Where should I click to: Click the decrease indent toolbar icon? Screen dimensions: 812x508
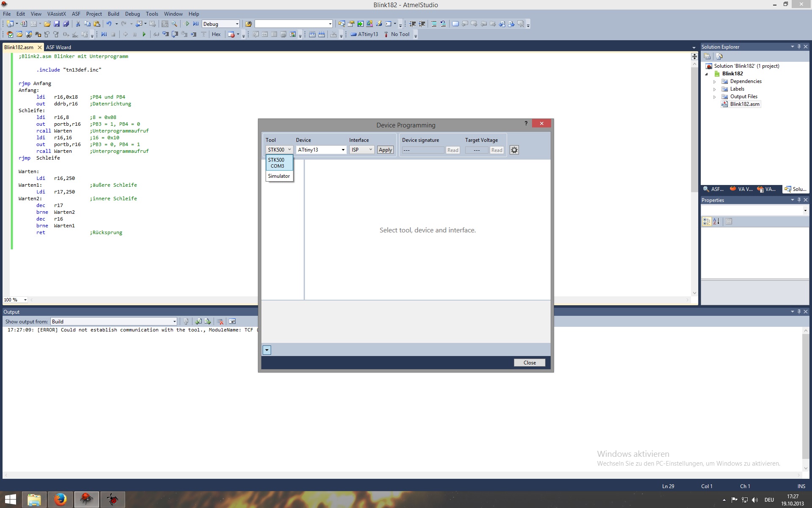[x=412, y=24]
